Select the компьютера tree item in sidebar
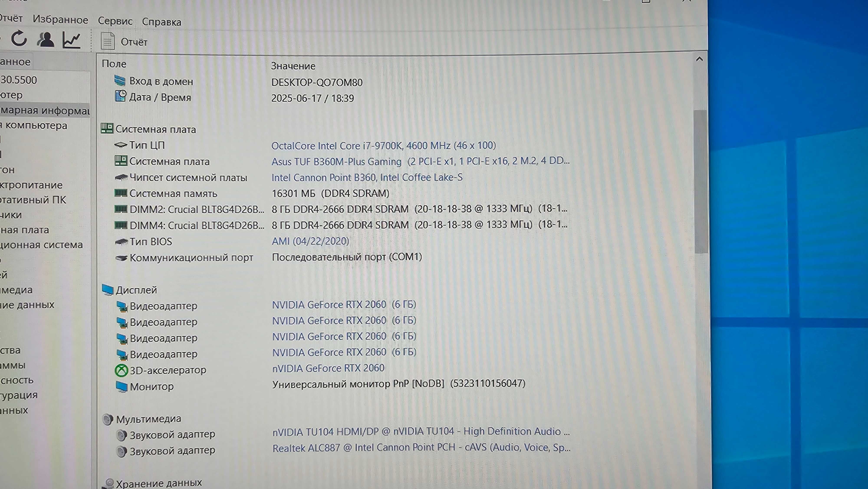The width and height of the screenshot is (868, 489). coord(34,126)
